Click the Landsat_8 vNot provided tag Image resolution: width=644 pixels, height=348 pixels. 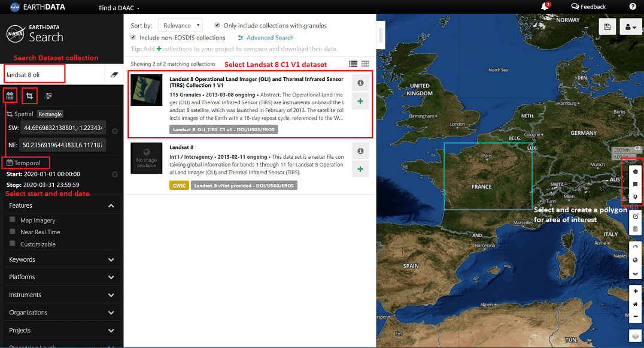pyautogui.click(x=244, y=185)
